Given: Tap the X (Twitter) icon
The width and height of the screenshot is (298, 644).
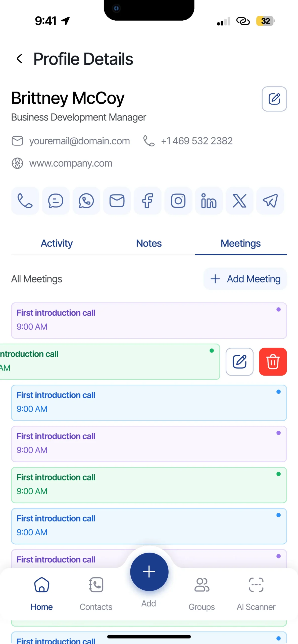Looking at the screenshot, I should point(239,201).
